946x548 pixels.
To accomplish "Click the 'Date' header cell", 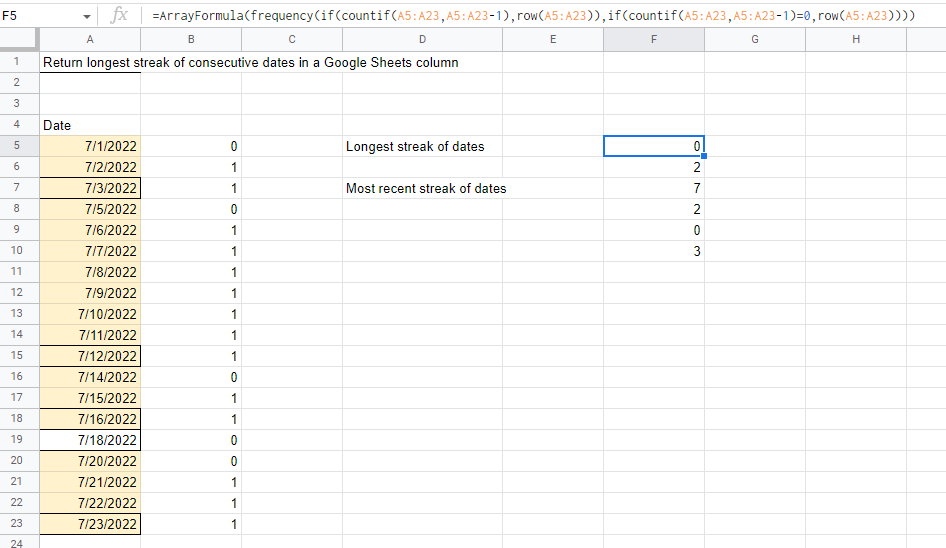I will pyautogui.click(x=90, y=125).
